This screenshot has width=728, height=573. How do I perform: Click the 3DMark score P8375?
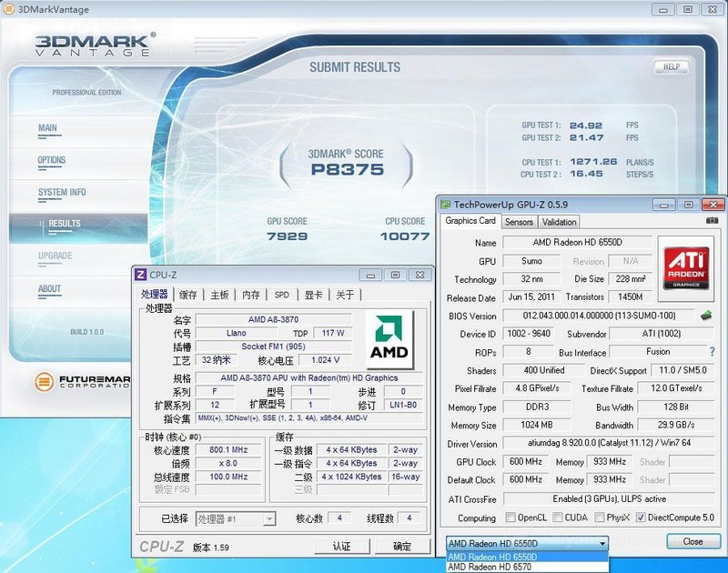click(348, 170)
